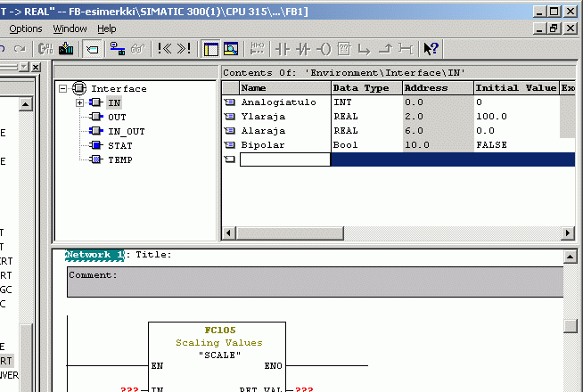Click the network Comment box
This screenshot has height=392, width=583.
pyautogui.click(x=316, y=282)
